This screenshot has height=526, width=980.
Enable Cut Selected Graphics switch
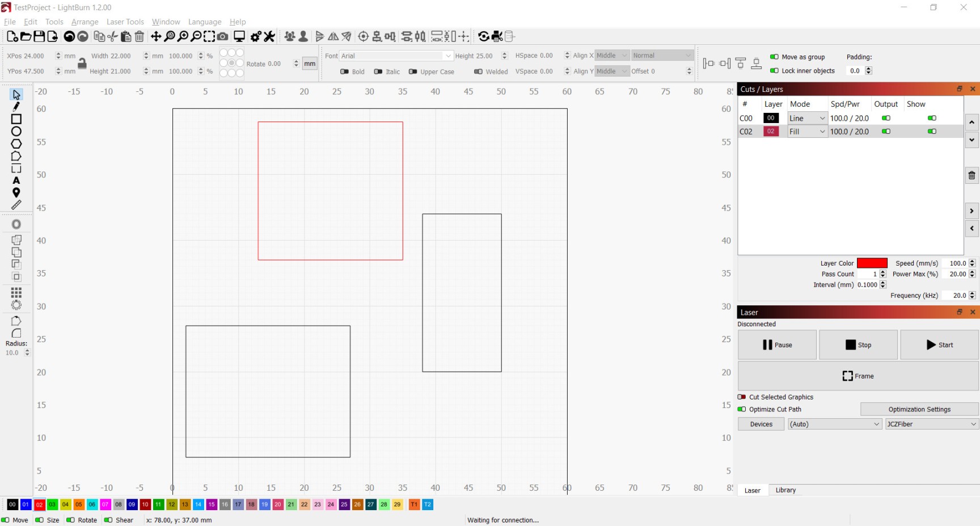click(742, 397)
